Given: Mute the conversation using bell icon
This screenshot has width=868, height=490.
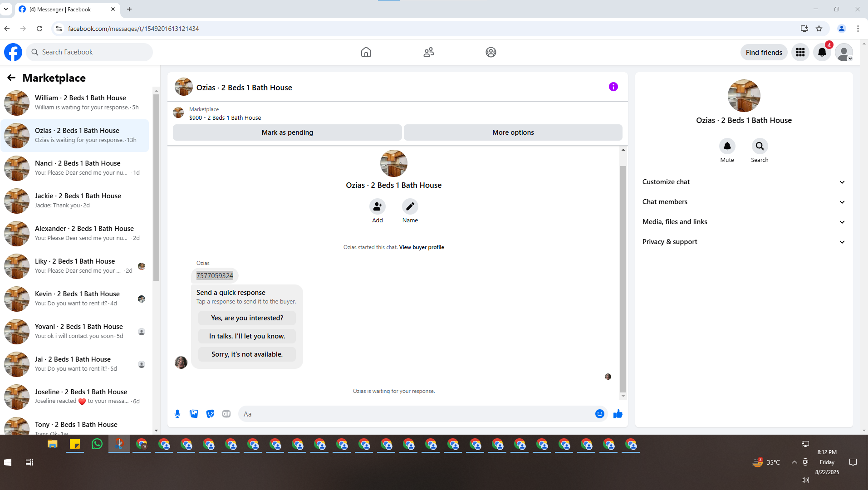Looking at the screenshot, I should (x=727, y=146).
